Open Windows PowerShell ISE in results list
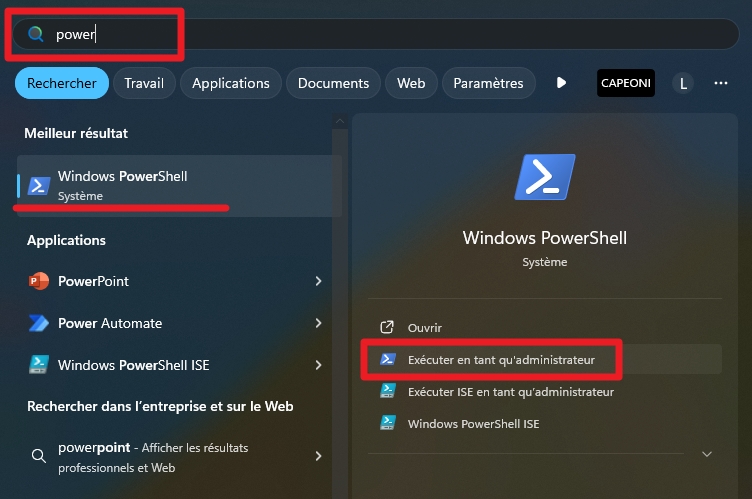The height and width of the screenshot is (499, 752). 175,365
